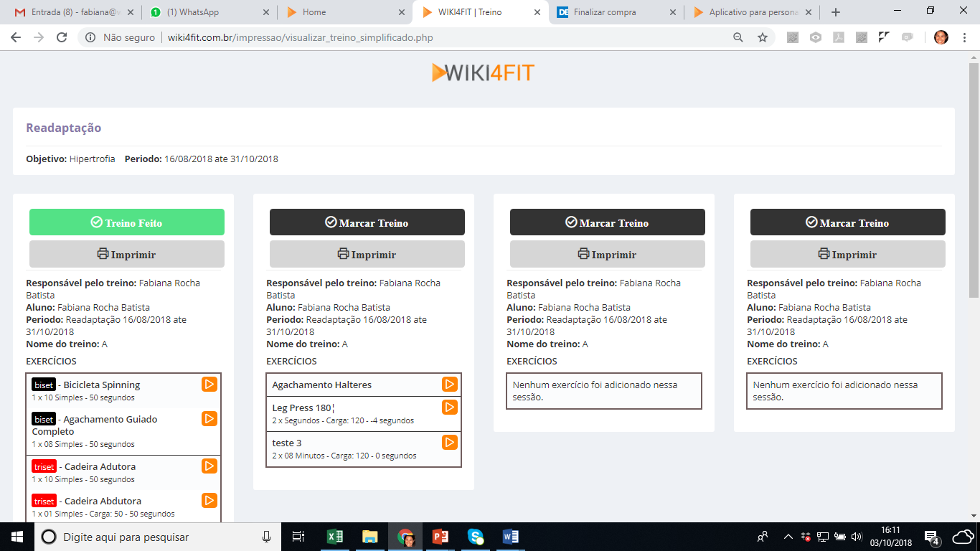Screen dimensions: 980x551
Task: Open Excel from the taskbar
Action: pyautogui.click(x=335, y=537)
